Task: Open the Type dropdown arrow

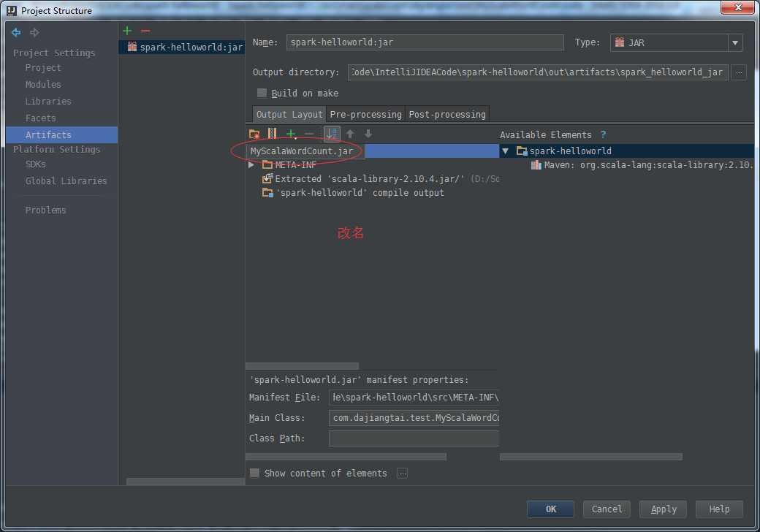Action: coord(735,42)
